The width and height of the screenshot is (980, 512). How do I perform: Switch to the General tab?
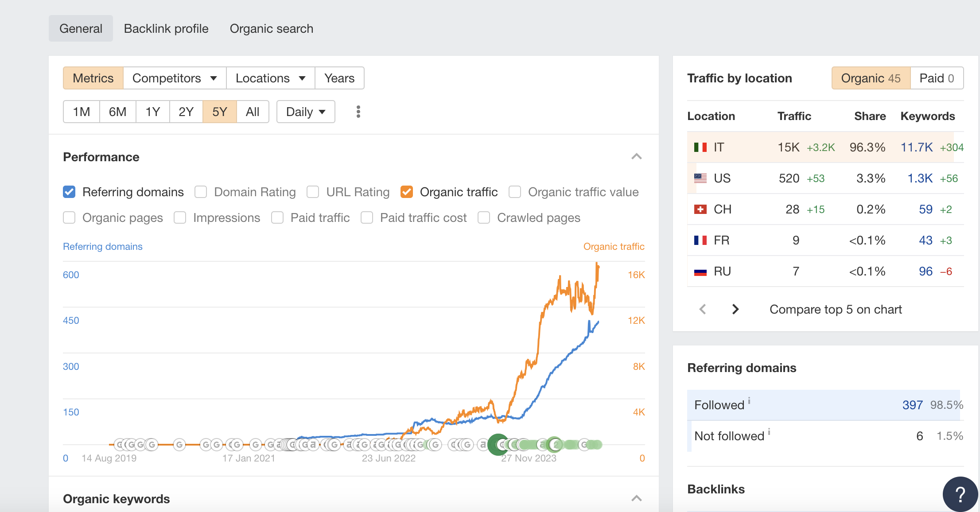coord(81,28)
